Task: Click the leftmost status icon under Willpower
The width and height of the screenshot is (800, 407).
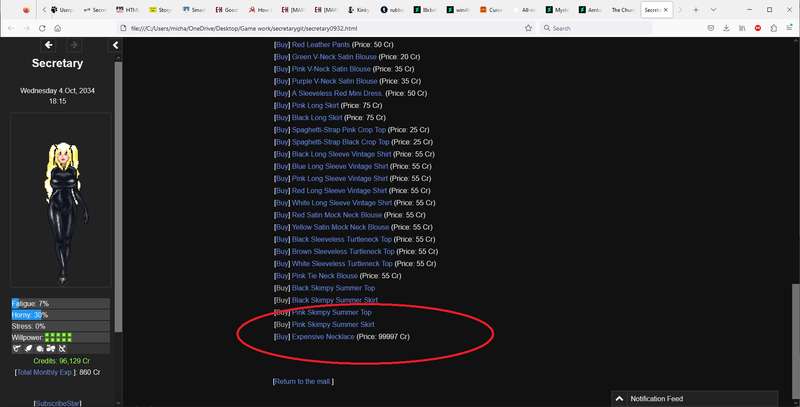Action: 17,349
